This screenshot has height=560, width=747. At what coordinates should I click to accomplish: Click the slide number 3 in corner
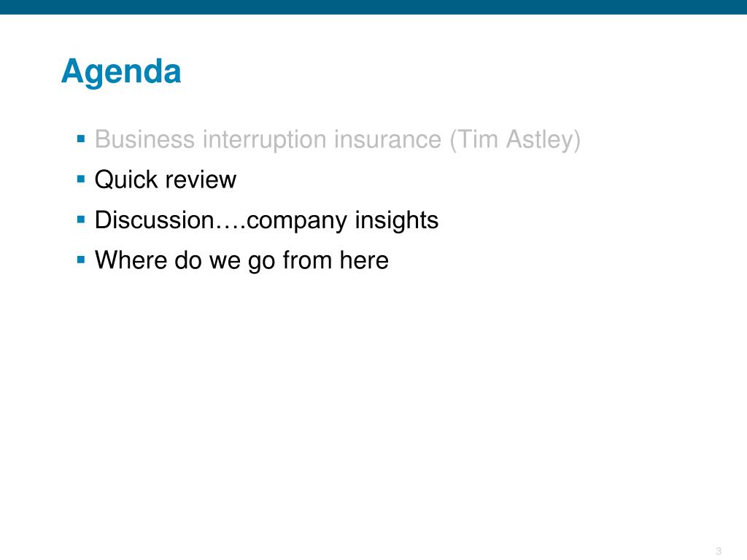pyautogui.click(x=719, y=551)
